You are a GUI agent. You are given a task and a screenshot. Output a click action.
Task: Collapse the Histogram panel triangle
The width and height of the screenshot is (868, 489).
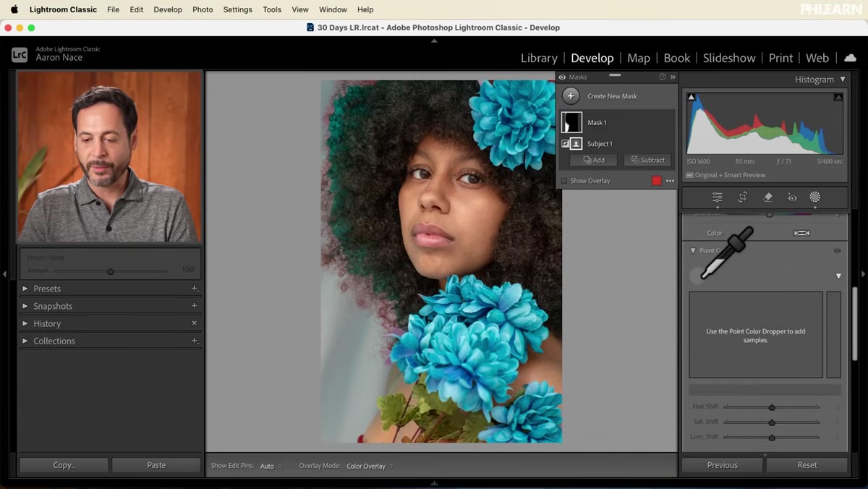(x=842, y=80)
